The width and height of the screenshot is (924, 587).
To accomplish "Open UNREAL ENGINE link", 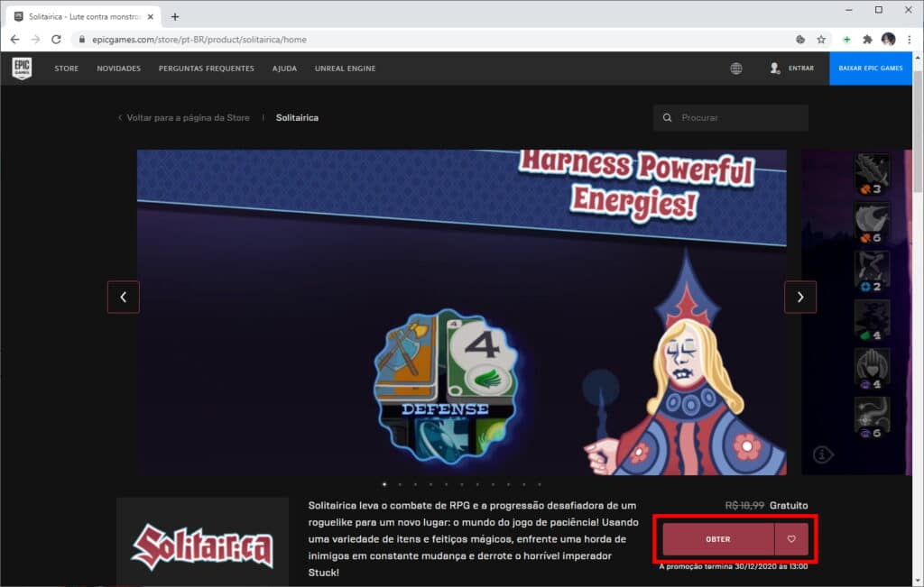I will pos(346,69).
